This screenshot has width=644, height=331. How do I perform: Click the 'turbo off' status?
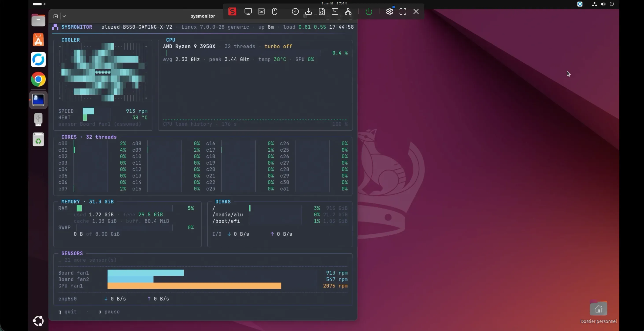click(x=278, y=46)
